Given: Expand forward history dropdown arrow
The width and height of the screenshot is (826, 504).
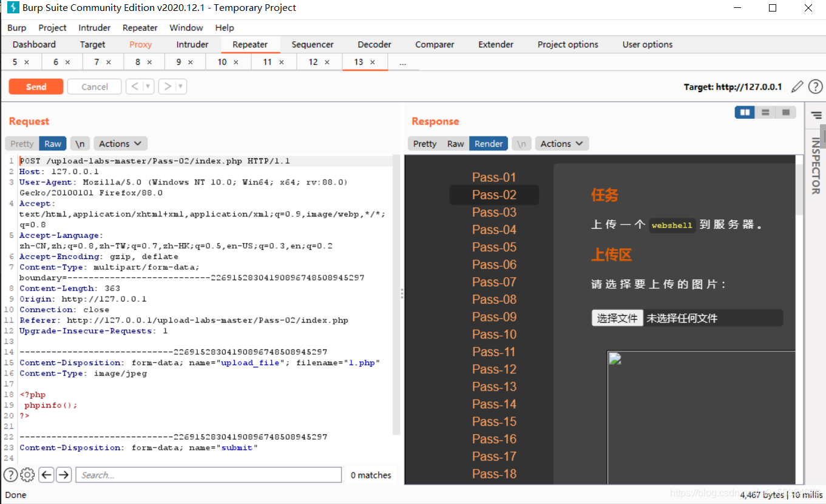Looking at the screenshot, I should pos(181,87).
